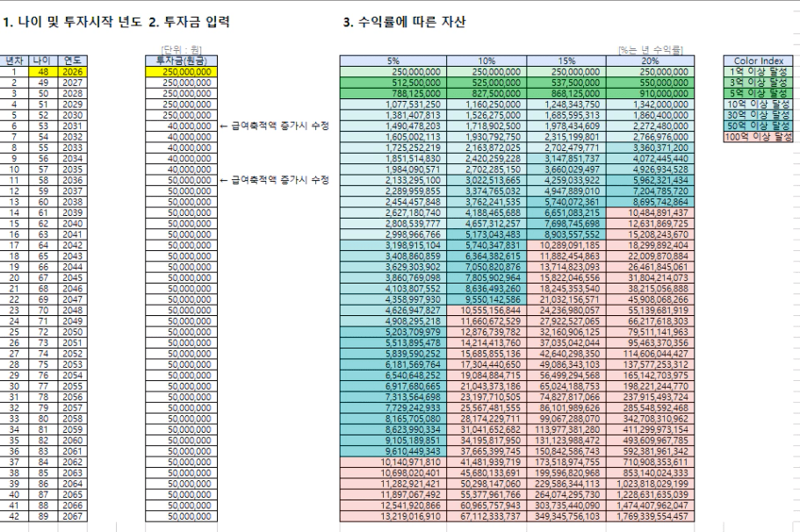Select the '10억 이상 달성' legend entry
Screen dimensions: 800x532
pos(758,104)
